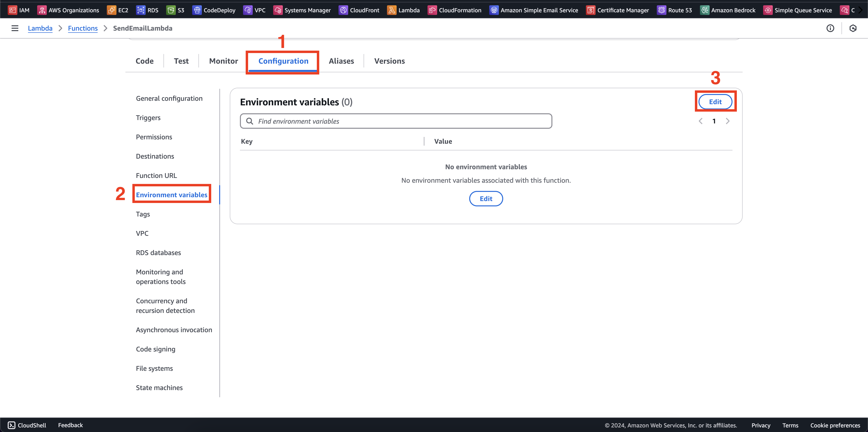Open the Triggers configuration section
This screenshot has height=432, width=868.
coord(148,117)
